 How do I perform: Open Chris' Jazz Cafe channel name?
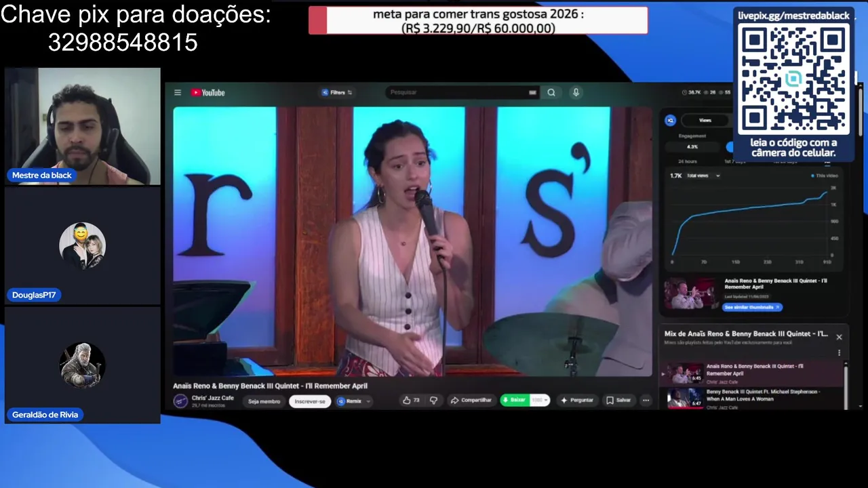(212, 398)
